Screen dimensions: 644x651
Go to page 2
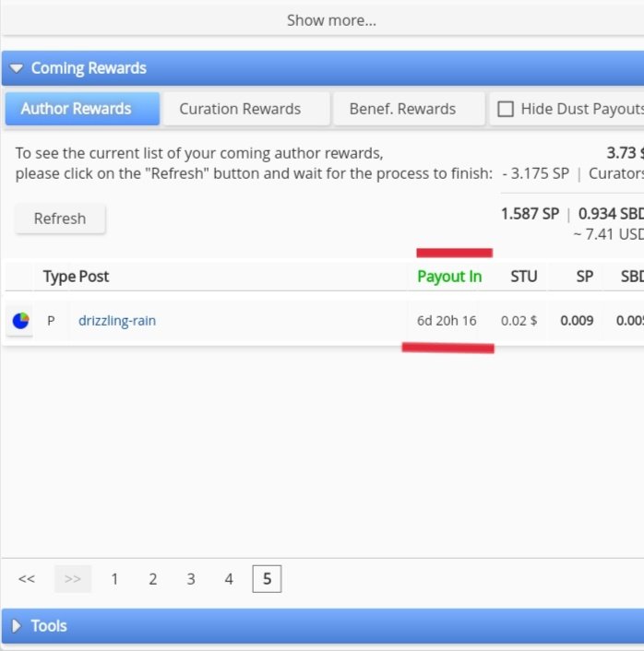[x=153, y=579]
